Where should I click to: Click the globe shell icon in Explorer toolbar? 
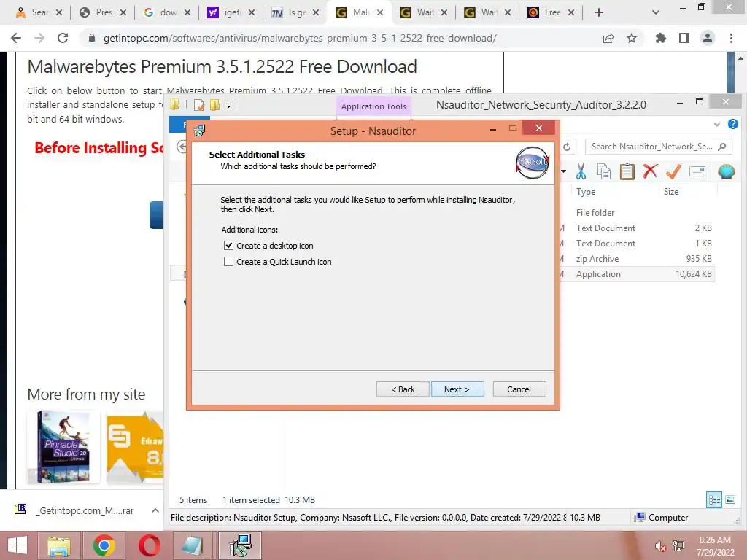[x=726, y=171]
